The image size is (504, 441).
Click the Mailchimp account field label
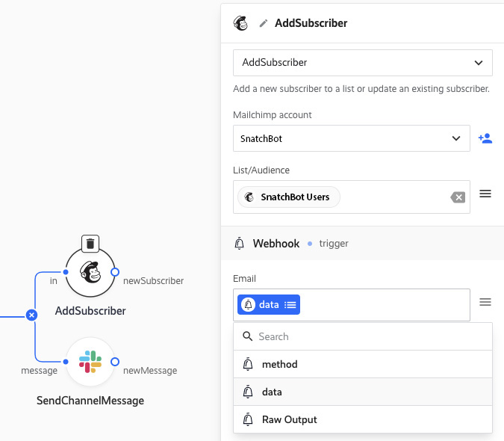pyautogui.click(x=273, y=115)
